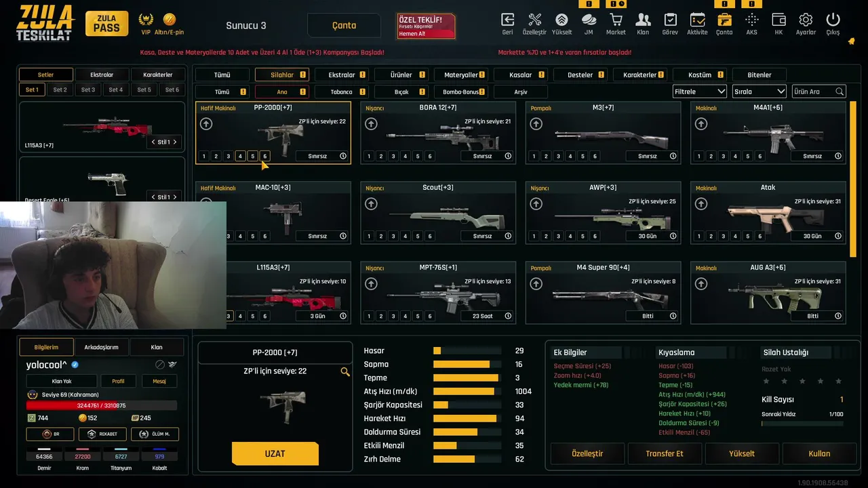Viewport: 868px width, 488px height.
Task: Click upgrade arrow on Scout card
Action: [371, 203]
